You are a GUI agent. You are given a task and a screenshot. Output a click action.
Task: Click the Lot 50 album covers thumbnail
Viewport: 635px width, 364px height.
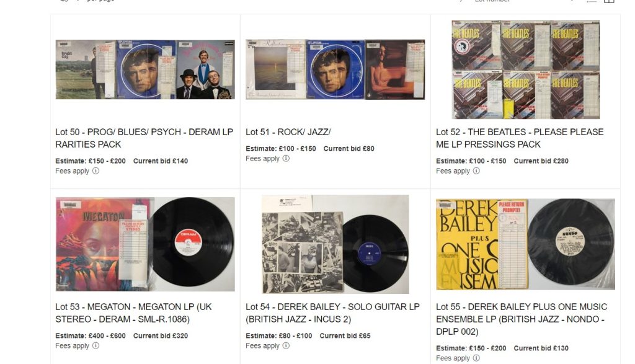[145, 69]
